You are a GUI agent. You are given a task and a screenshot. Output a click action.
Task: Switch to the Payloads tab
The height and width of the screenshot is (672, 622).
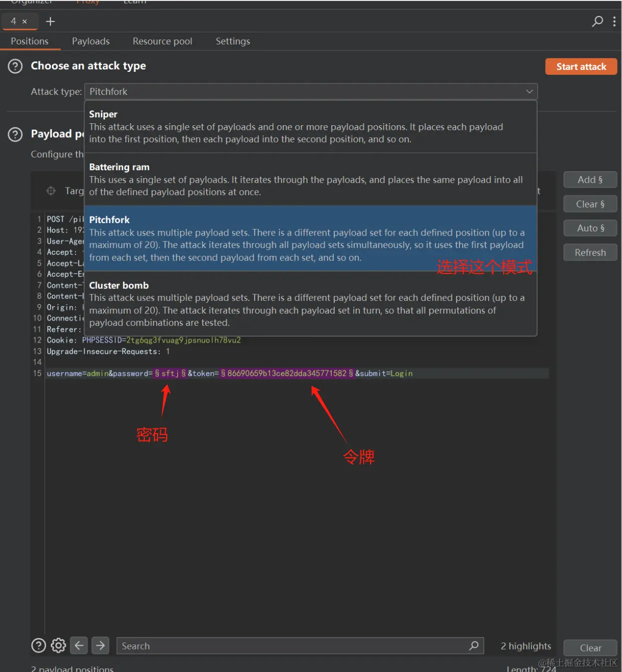pos(91,41)
